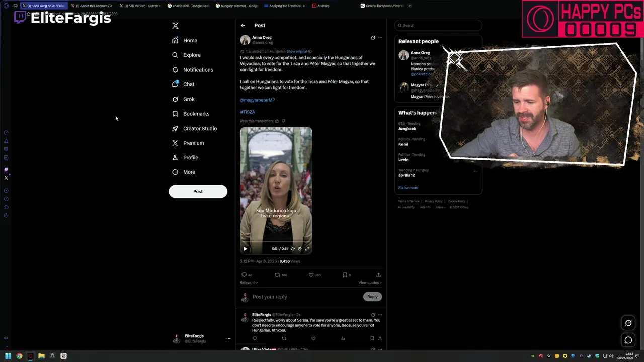Like the post with 385 likes

pos(315,275)
